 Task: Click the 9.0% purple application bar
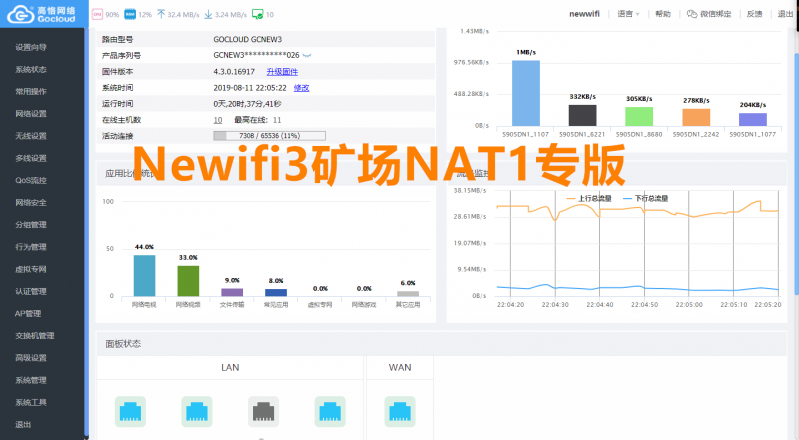click(x=232, y=292)
